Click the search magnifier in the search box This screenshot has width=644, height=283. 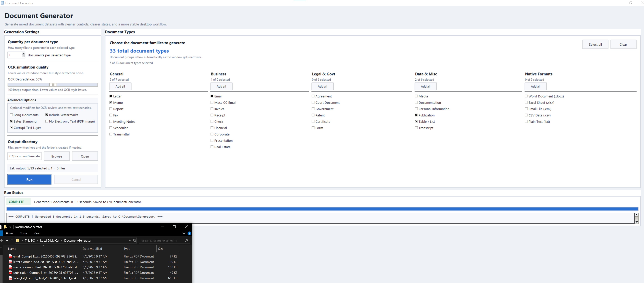186,240
